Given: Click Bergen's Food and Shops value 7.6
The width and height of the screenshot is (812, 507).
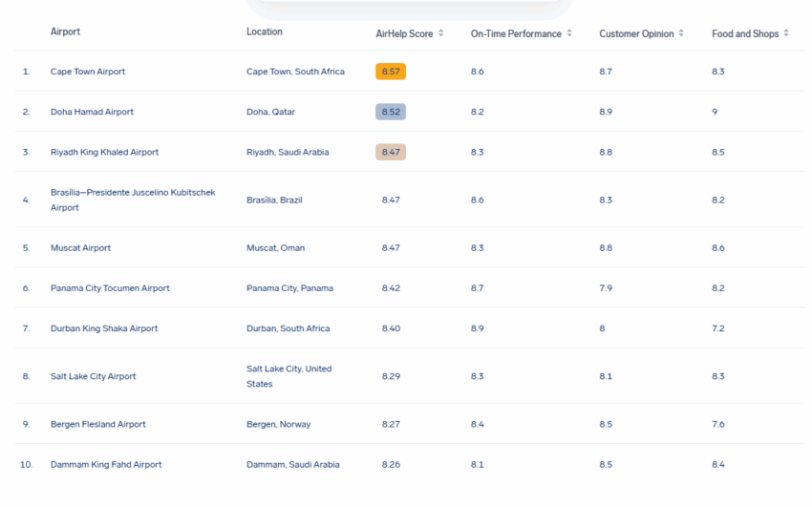Looking at the screenshot, I should pyautogui.click(x=718, y=424).
